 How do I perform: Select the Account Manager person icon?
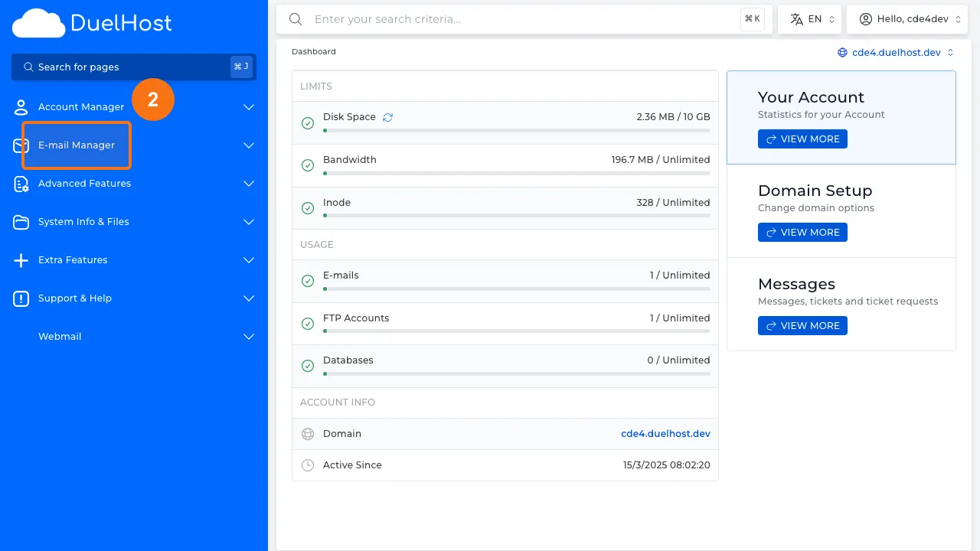pos(21,107)
